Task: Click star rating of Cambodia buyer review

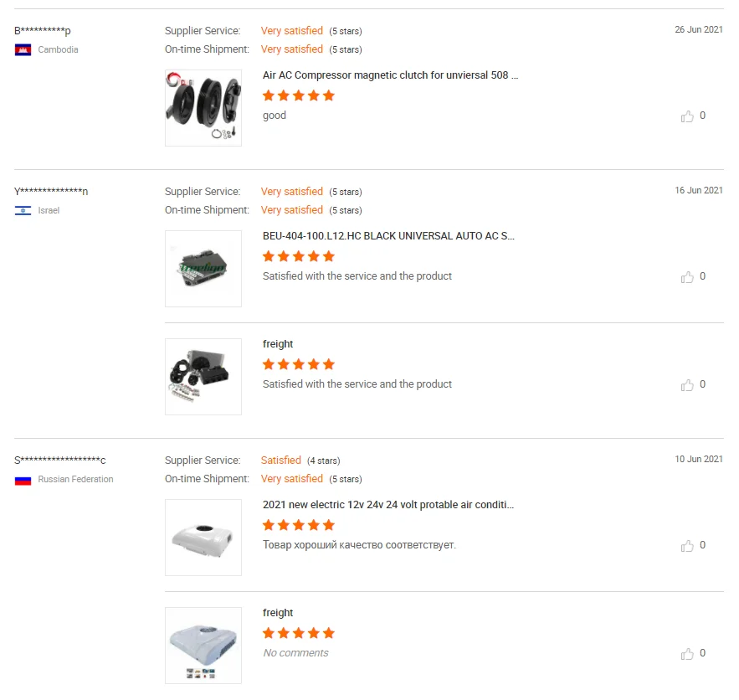Action: tap(299, 95)
